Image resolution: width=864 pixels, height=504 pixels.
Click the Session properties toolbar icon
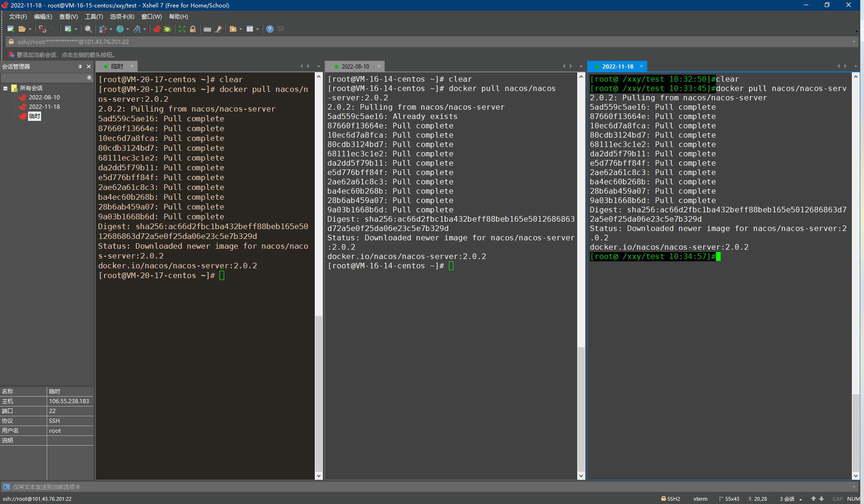tap(68, 29)
